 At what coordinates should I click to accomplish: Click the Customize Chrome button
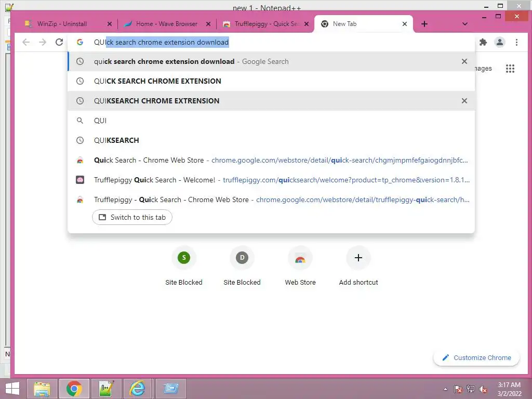[x=476, y=357]
